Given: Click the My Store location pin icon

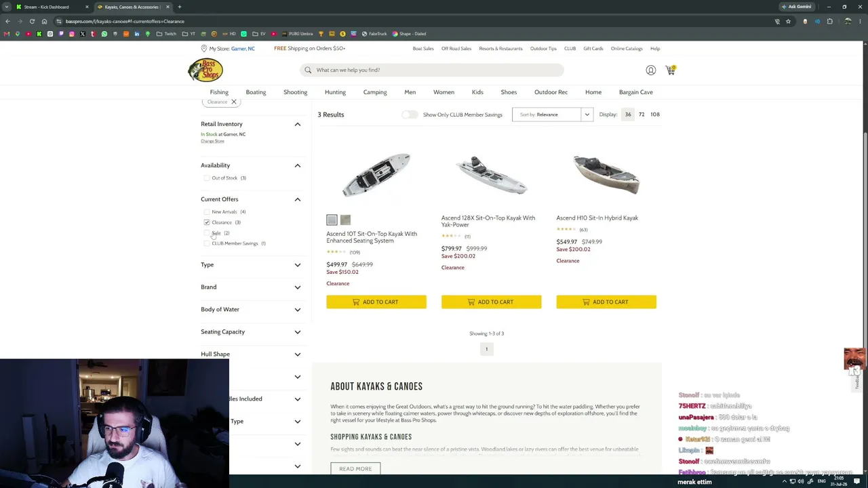Looking at the screenshot, I should pyautogui.click(x=203, y=49).
